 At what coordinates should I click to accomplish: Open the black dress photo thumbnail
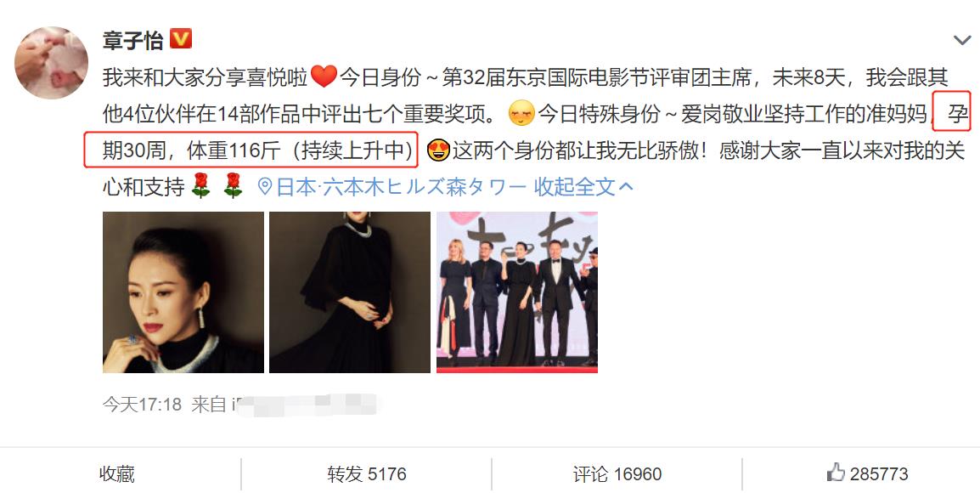pyautogui.click(x=350, y=292)
